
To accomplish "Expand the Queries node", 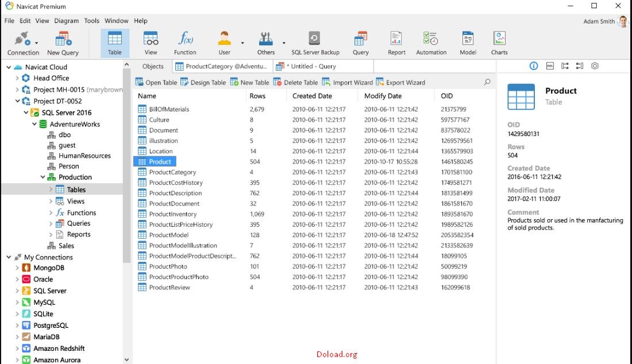I will [x=51, y=223].
